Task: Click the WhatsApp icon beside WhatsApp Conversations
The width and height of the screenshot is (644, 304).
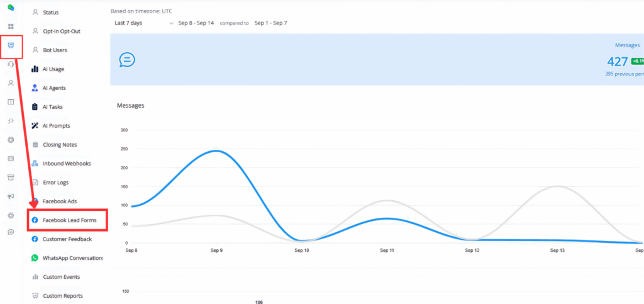Action: pyautogui.click(x=35, y=258)
